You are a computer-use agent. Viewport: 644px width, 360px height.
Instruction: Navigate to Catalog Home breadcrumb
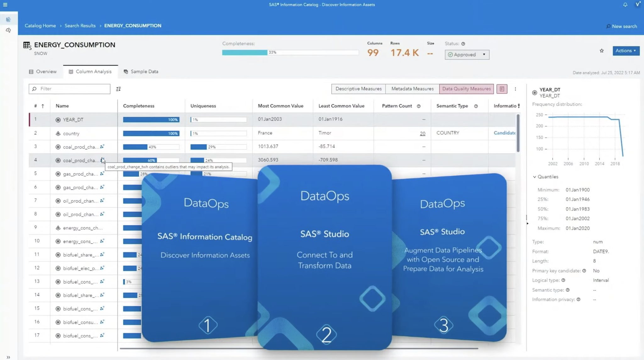point(40,25)
